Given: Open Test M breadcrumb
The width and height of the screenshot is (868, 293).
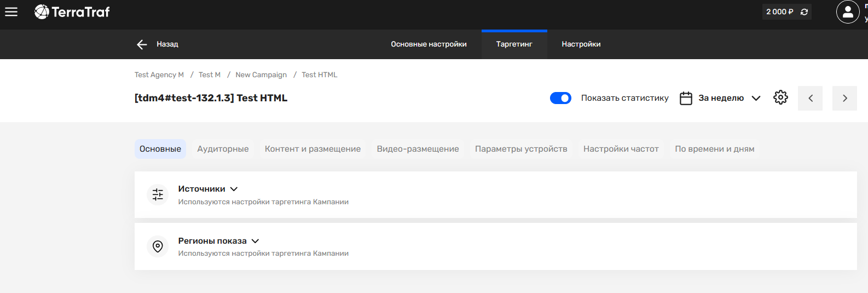Looking at the screenshot, I should 210,75.
